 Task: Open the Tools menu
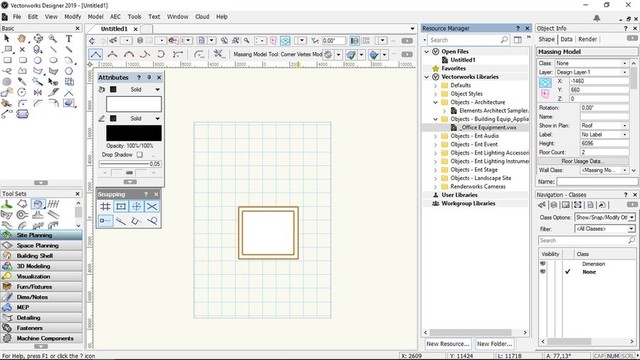134,17
